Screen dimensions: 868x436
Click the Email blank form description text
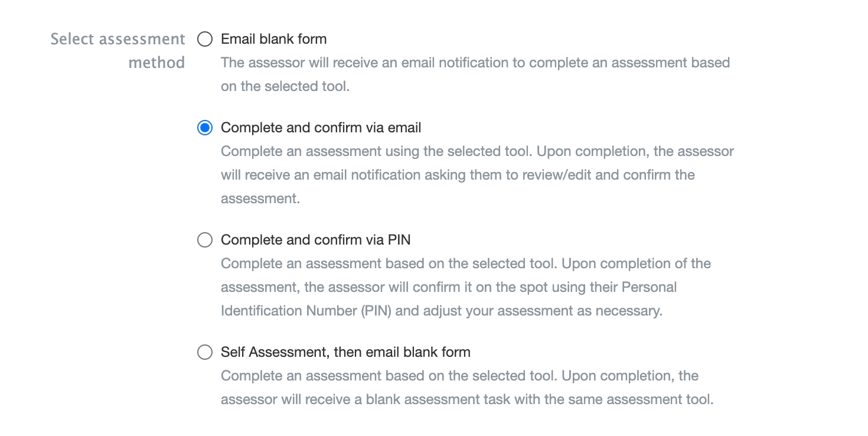[x=475, y=63]
